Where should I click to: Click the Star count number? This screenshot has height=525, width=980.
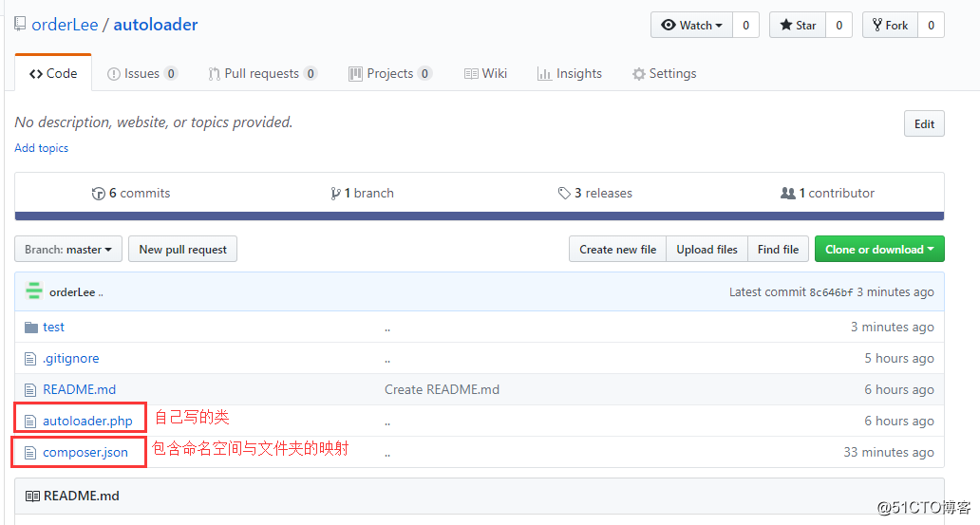(x=839, y=25)
